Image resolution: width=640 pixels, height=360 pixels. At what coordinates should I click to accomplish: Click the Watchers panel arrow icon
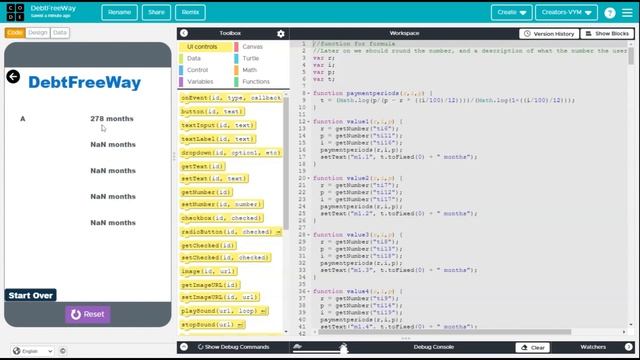pyautogui.click(x=629, y=347)
